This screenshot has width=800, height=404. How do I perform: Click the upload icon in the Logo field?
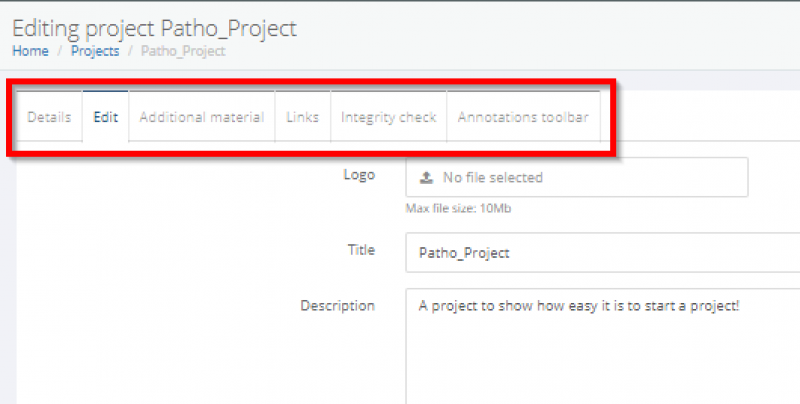coord(426,178)
